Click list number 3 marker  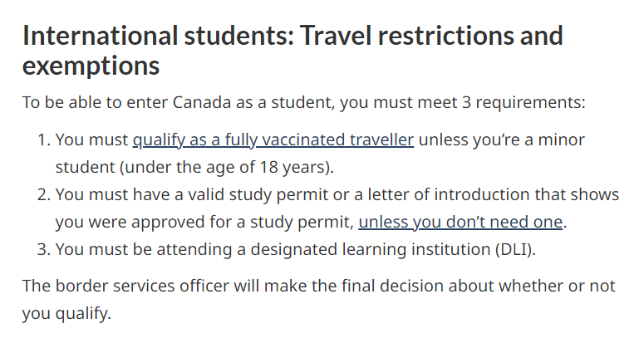(x=44, y=249)
